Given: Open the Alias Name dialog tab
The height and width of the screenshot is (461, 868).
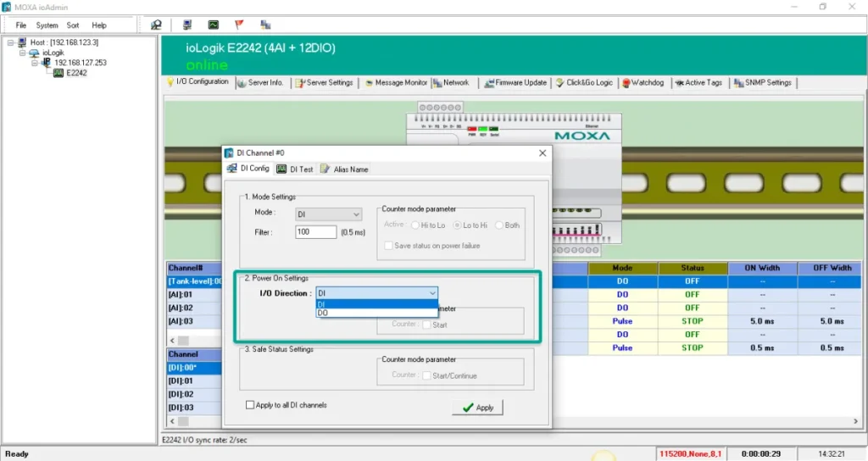Looking at the screenshot, I should click(344, 169).
